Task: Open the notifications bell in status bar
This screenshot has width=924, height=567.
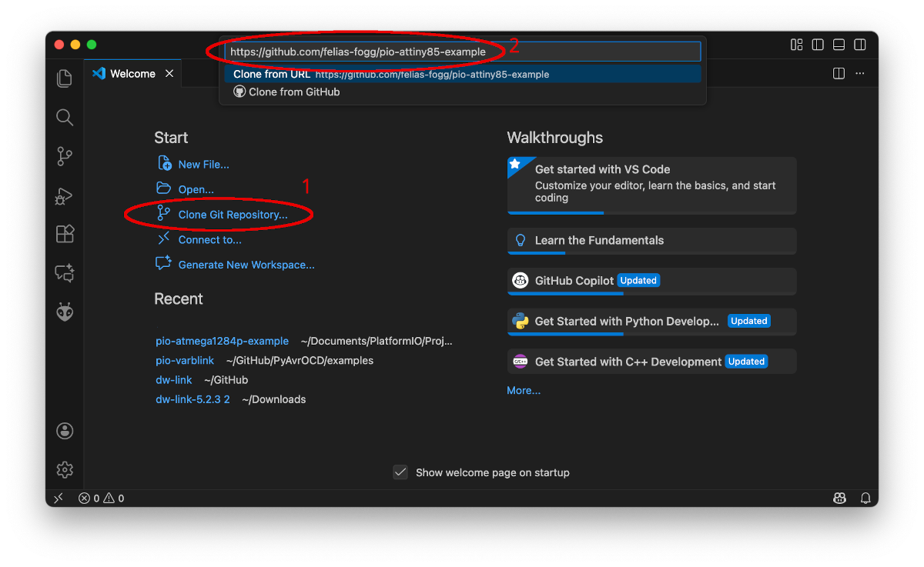Action: [865, 498]
